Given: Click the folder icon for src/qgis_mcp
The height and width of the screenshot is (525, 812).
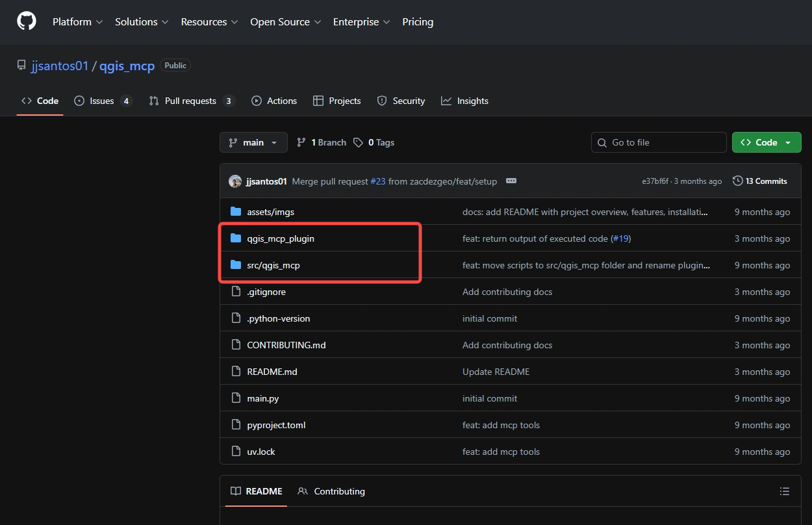Looking at the screenshot, I should click(x=236, y=265).
